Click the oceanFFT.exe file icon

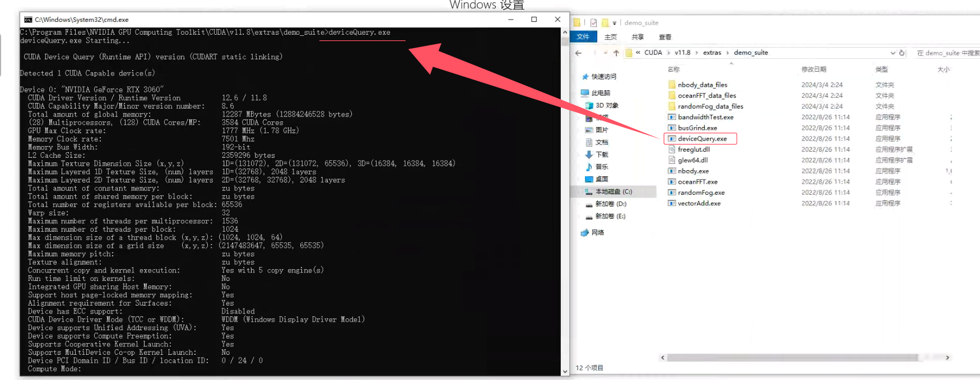[x=672, y=182]
